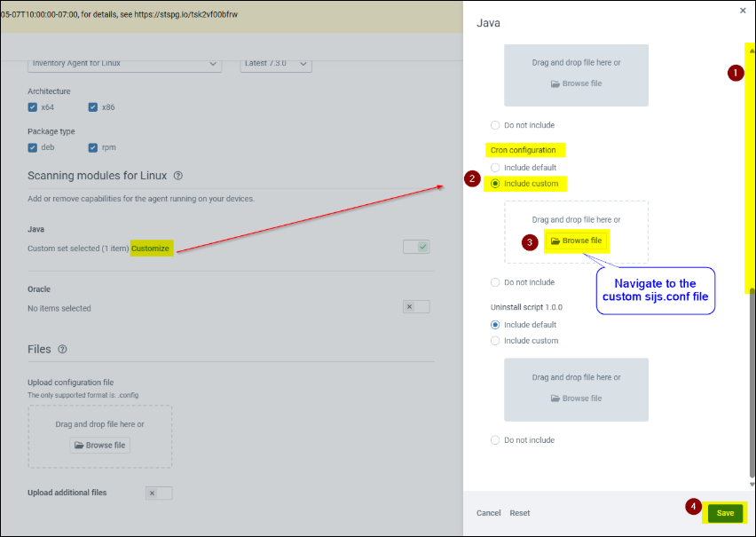Select Include custom under Cron configuration
This screenshot has height=537, width=756.
[495, 184]
